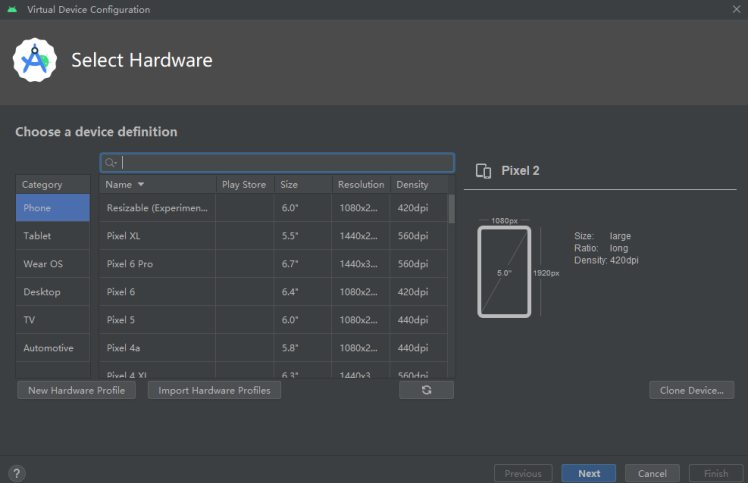
Task: Sort by the Density column header
Action: pyautogui.click(x=419, y=185)
